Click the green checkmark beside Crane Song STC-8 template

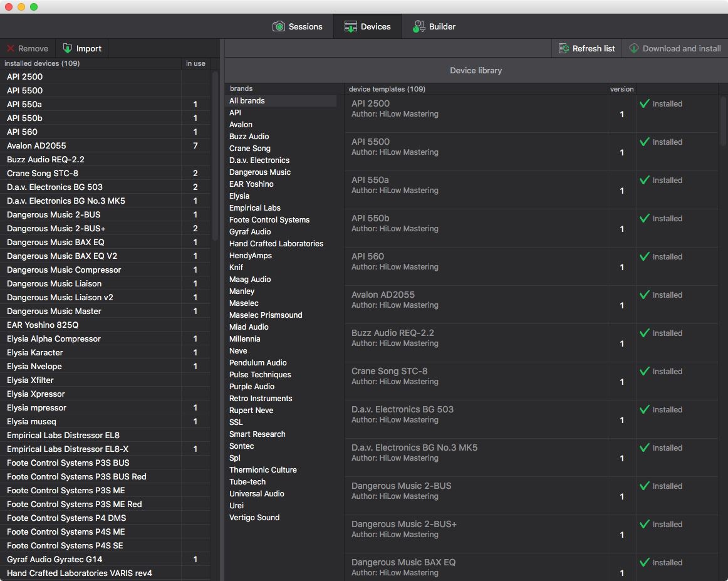click(645, 371)
